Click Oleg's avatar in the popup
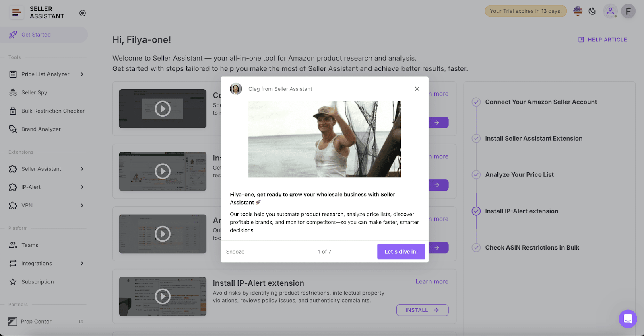Screen dimensions: 644x336 236,89
